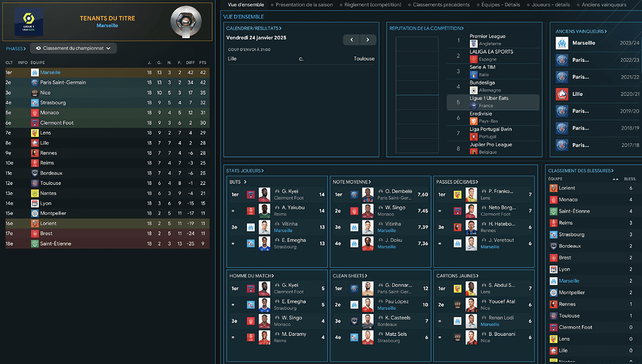Expand the Stats Joueurs section
Viewport: 642px width, 364px height.
tap(245, 171)
